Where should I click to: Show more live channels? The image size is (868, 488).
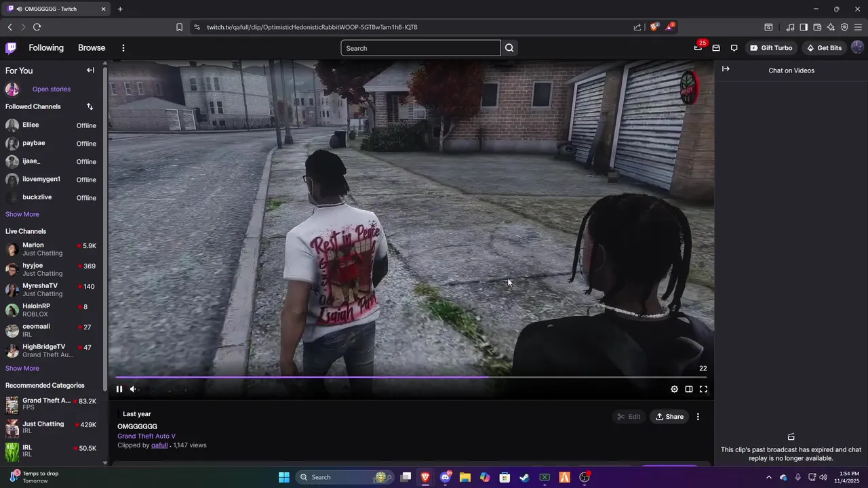click(x=22, y=369)
